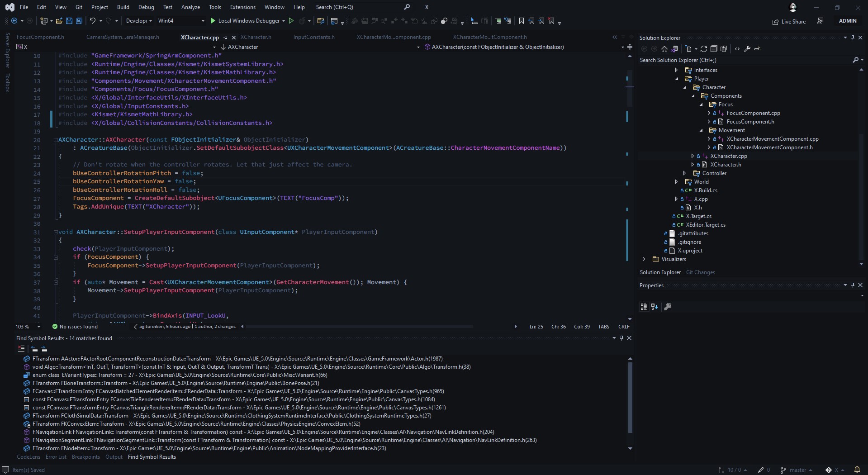The image size is (868, 475).
Task: Open the 103 % zoom level dropdown
Action: coord(28,327)
